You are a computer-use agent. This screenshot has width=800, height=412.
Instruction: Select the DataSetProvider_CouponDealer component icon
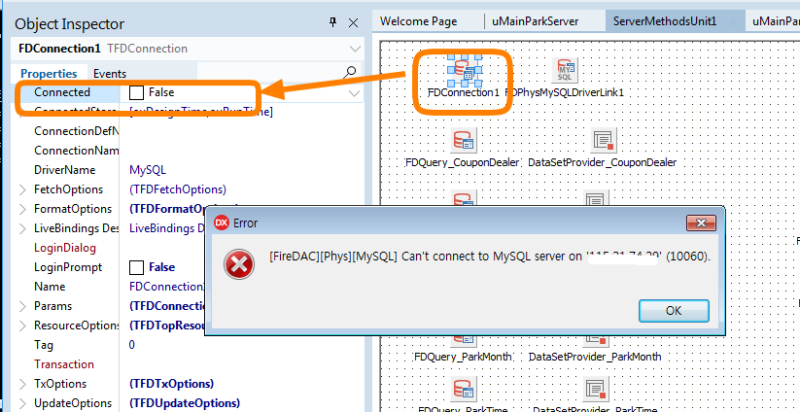click(604, 140)
